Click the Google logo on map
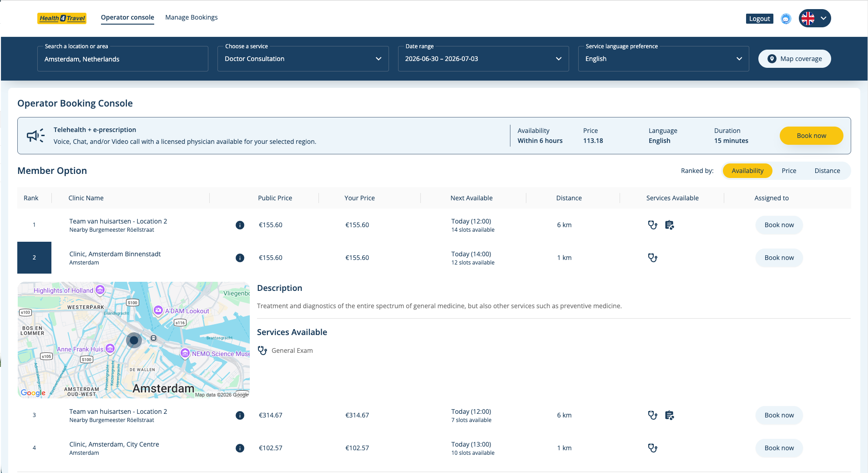This screenshot has width=868, height=473. 33,392
